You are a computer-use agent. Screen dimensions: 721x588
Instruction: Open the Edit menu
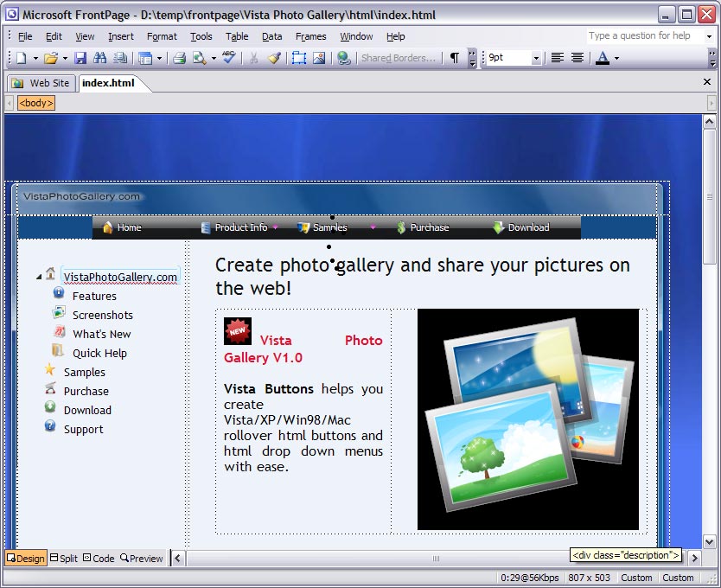(x=54, y=36)
